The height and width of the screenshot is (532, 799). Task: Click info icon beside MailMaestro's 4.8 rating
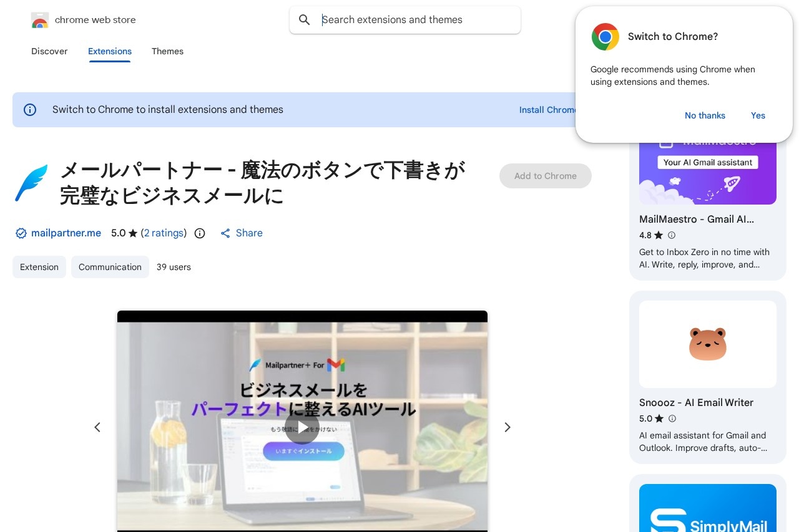coord(672,235)
